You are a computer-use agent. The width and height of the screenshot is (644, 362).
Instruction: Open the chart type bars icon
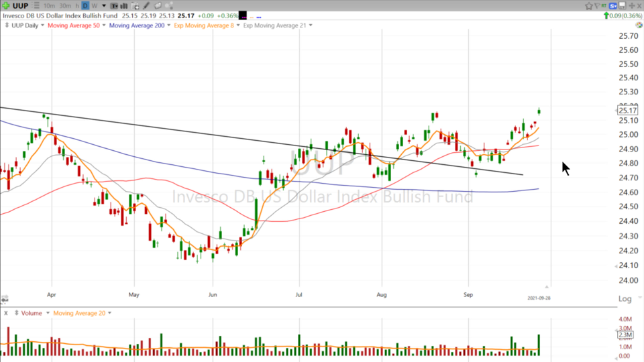pos(124,6)
